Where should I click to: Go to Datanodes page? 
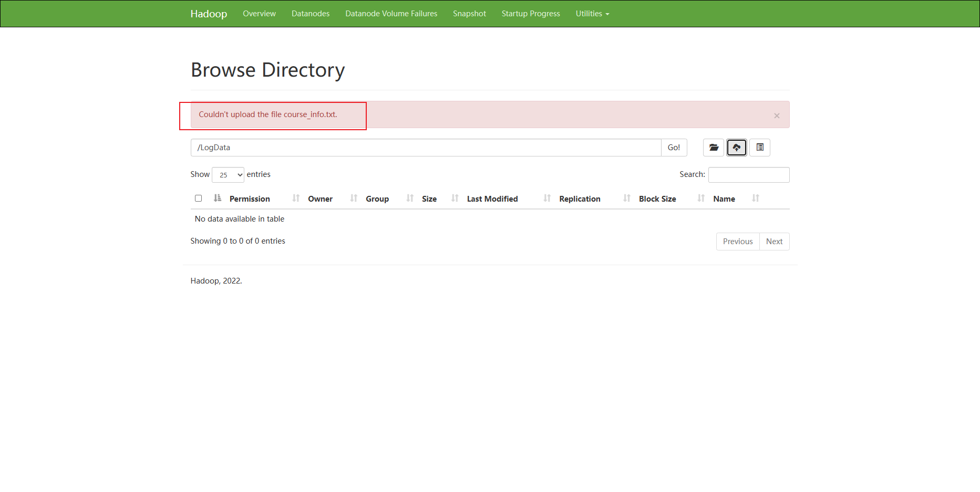tap(311, 14)
